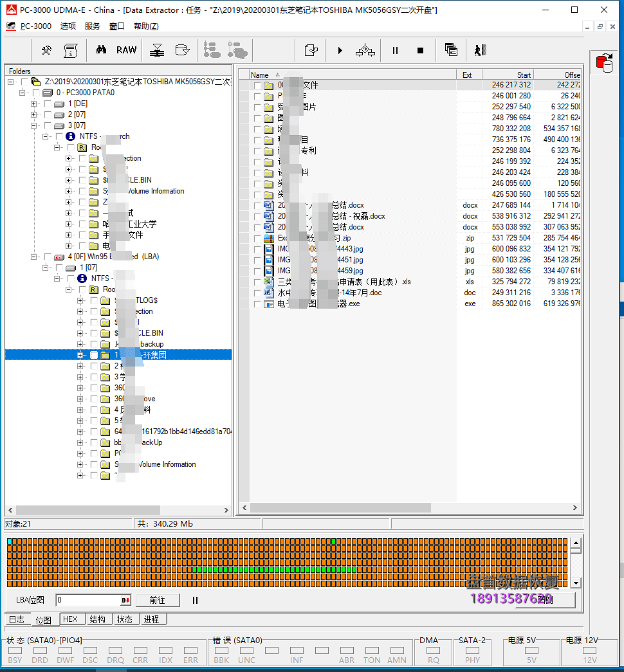Image resolution: width=624 pixels, height=672 pixels.
Task: Click the cyan first cell in bitmap
Action: 10,541
